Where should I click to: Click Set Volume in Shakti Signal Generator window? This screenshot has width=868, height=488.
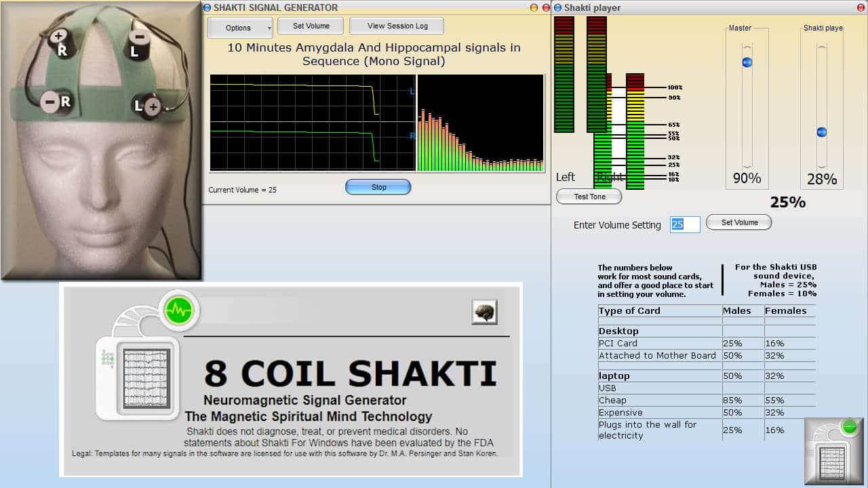tap(311, 26)
